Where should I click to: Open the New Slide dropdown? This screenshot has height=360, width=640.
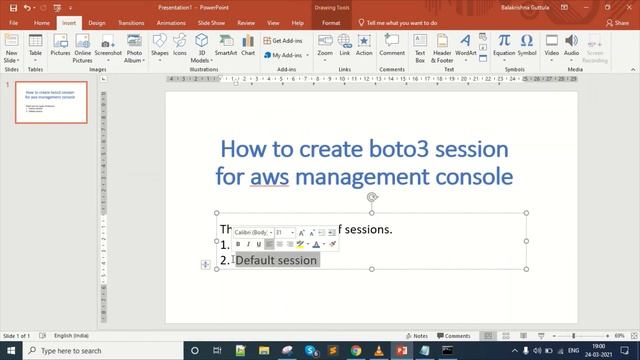(x=11, y=57)
